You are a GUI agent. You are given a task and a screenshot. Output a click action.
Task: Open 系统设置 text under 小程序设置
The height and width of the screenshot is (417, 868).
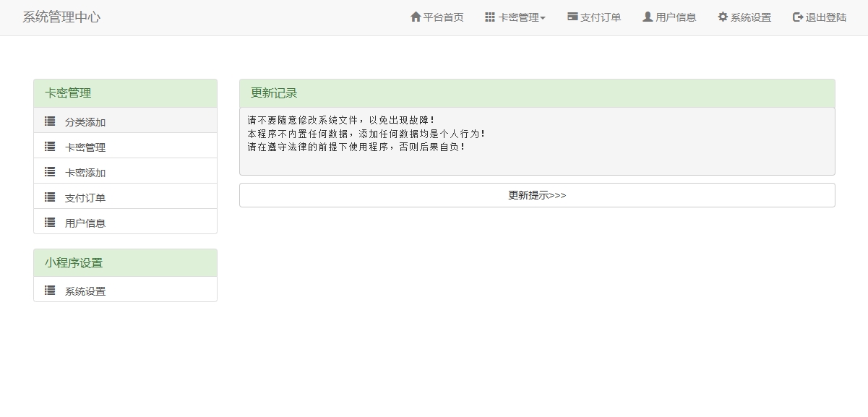point(85,291)
